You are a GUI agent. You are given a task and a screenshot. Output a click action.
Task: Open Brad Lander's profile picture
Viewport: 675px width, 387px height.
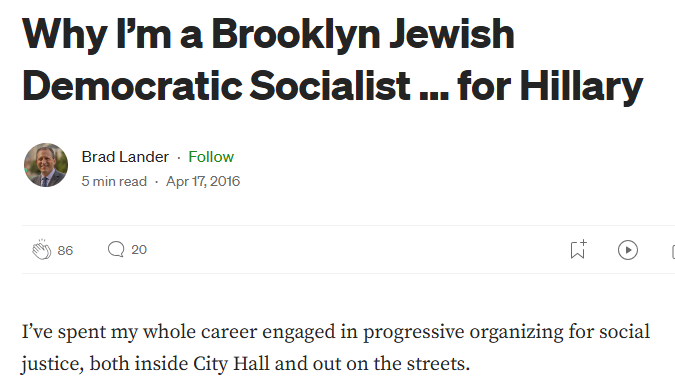(x=46, y=165)
